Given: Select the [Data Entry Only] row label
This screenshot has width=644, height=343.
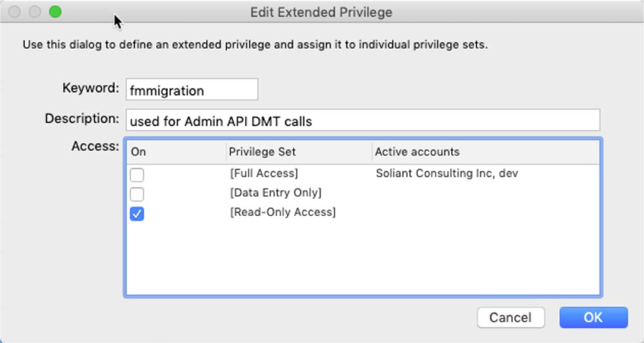Looking at the screenshot, I should coord(275,193).
